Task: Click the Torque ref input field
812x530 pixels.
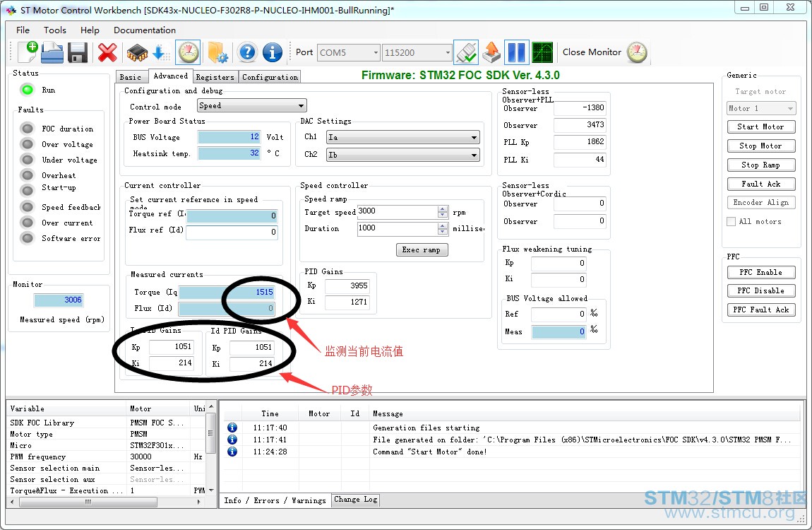Action: click(232, 216)
